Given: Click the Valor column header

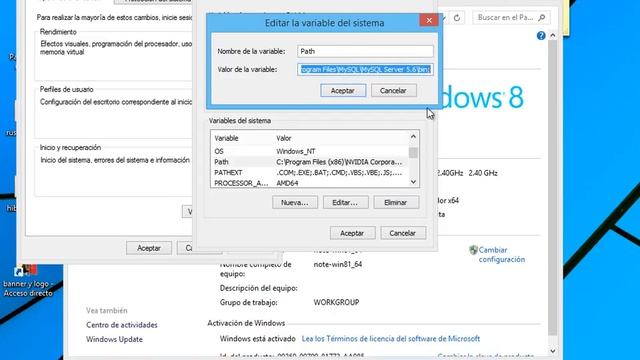Looking at the screenshot, I should pos(284,138).
